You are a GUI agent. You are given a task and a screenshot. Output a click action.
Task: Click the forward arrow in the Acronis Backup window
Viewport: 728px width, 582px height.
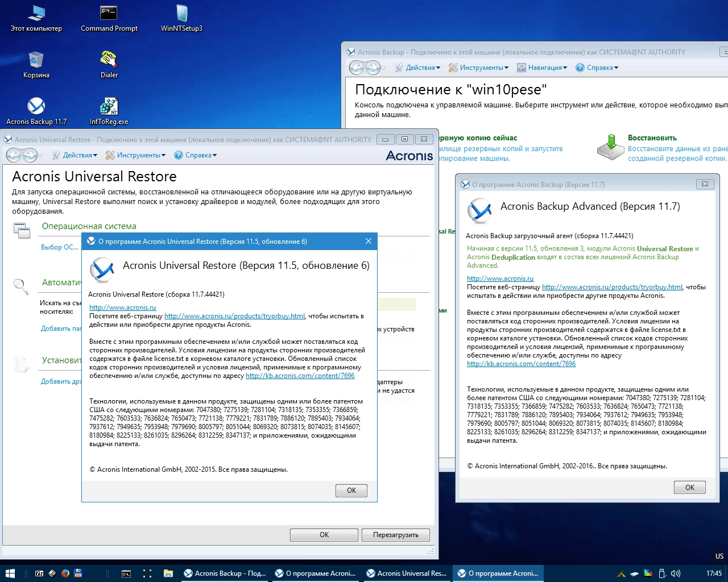pyautogui.click(x=373, y=68)
